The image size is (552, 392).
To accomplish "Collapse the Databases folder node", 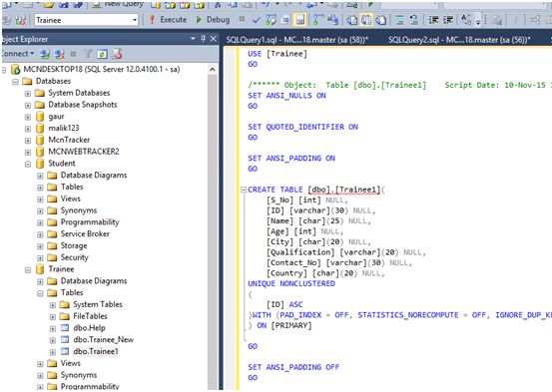I will (15, 82).
